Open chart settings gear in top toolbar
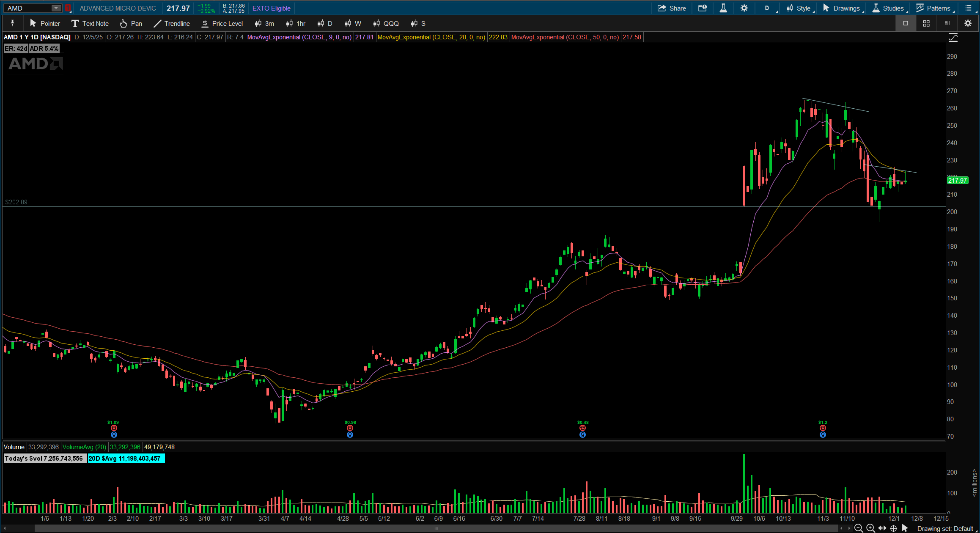Image resolution: width=980 pixels, height=533 pixels. [x=744, y=8]
